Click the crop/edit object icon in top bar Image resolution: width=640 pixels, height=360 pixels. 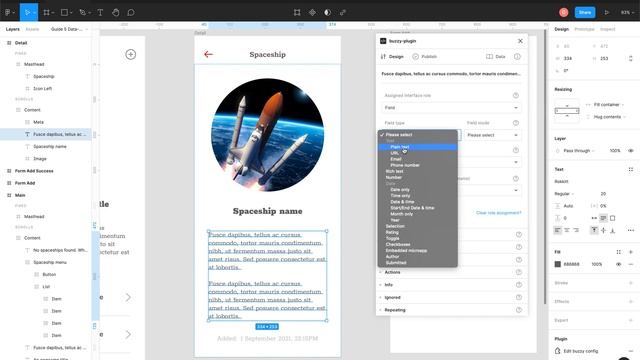coord(297,13)
